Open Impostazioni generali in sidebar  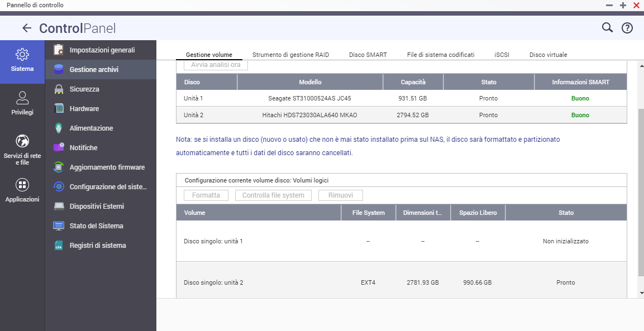coord(102,50)
